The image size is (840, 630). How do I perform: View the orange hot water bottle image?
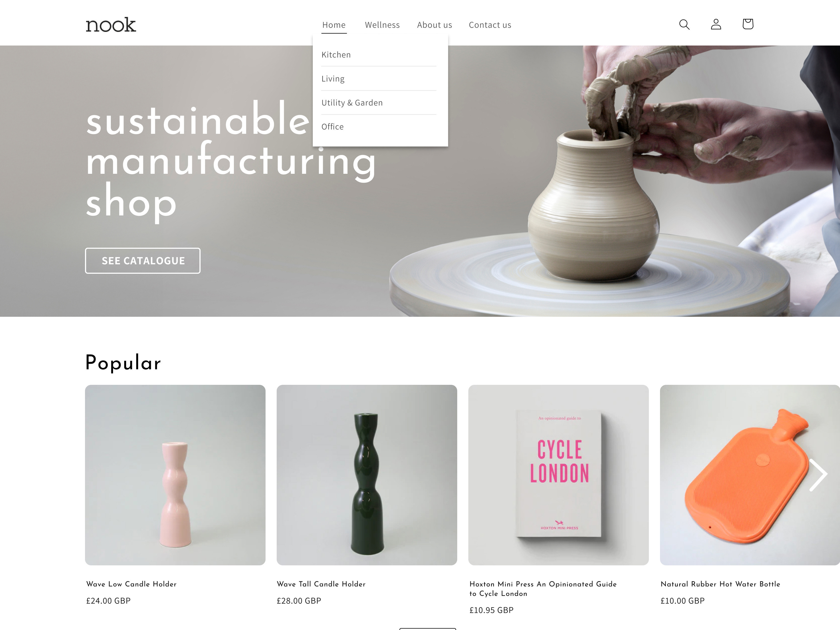750,475
